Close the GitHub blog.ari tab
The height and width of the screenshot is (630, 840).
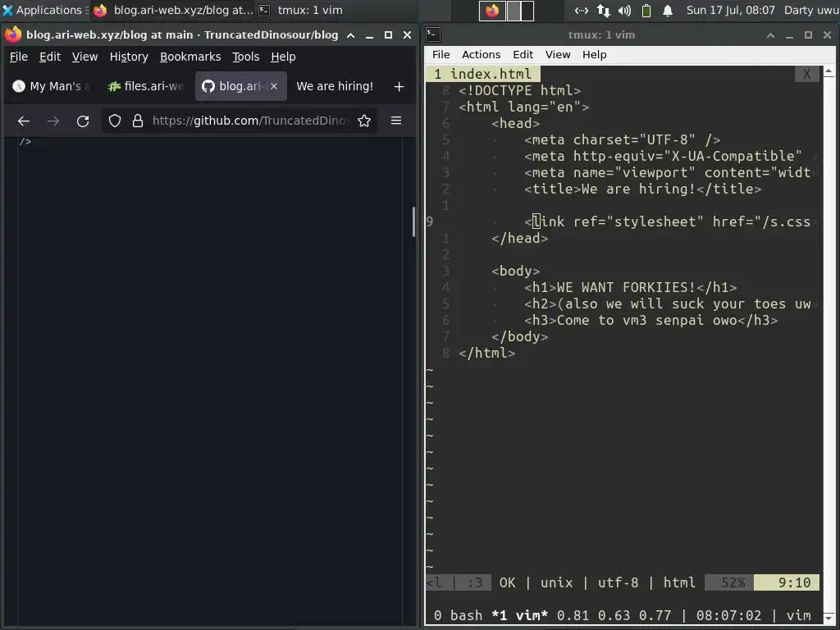pos(274,86)
